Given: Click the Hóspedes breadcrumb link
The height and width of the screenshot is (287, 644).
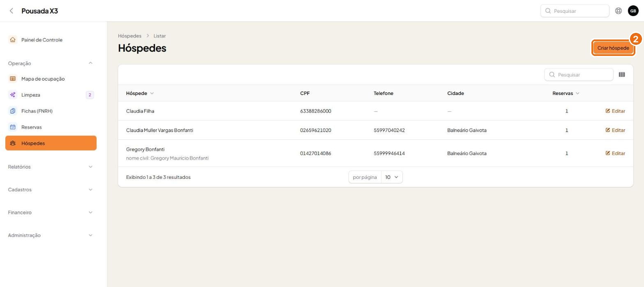Looking at the screenshot, I should click(x=129, y=36).
